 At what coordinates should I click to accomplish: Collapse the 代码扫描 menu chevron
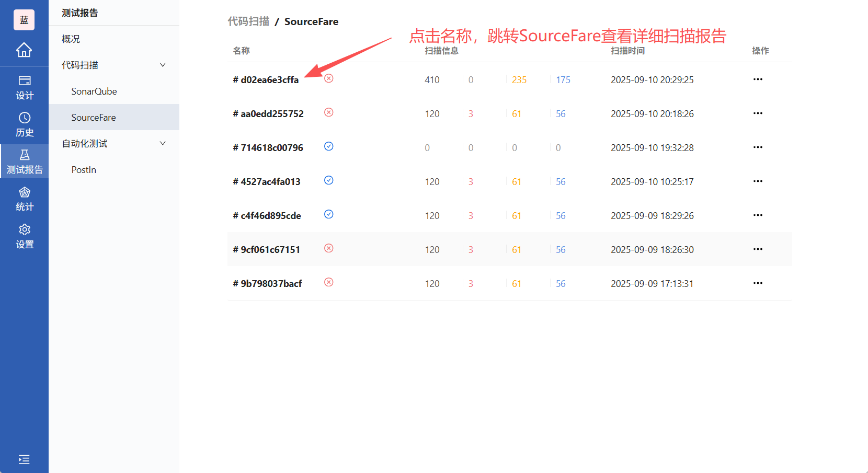pos(163,65)
